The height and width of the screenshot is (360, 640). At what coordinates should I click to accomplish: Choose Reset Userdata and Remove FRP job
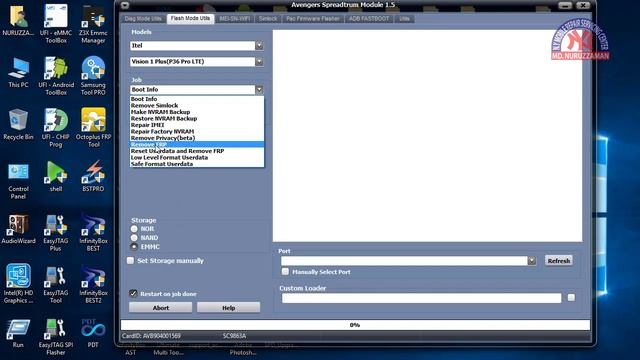tap(197, 151)
